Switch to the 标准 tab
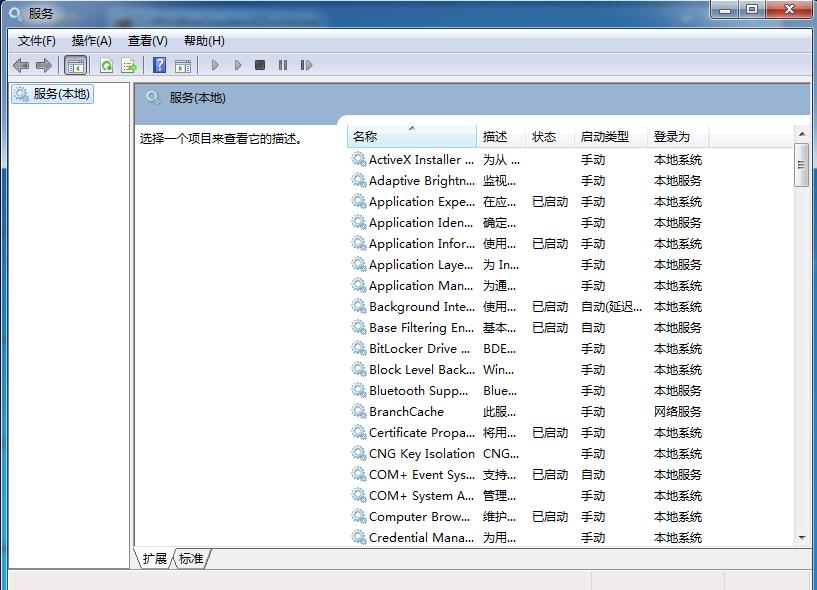 [x=190, y=560]
